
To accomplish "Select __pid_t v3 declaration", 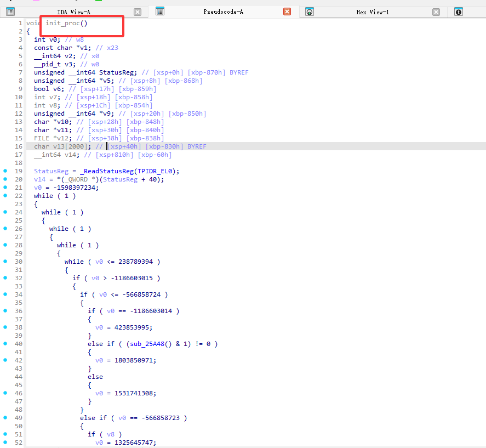I will 55,64.
